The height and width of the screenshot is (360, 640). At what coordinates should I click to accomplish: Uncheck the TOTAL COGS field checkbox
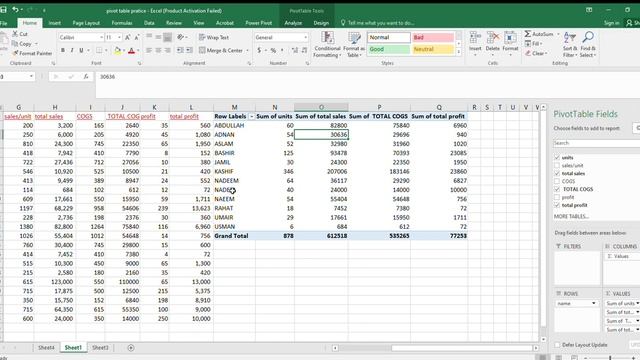pyautogui.click(x=557, y=189)
